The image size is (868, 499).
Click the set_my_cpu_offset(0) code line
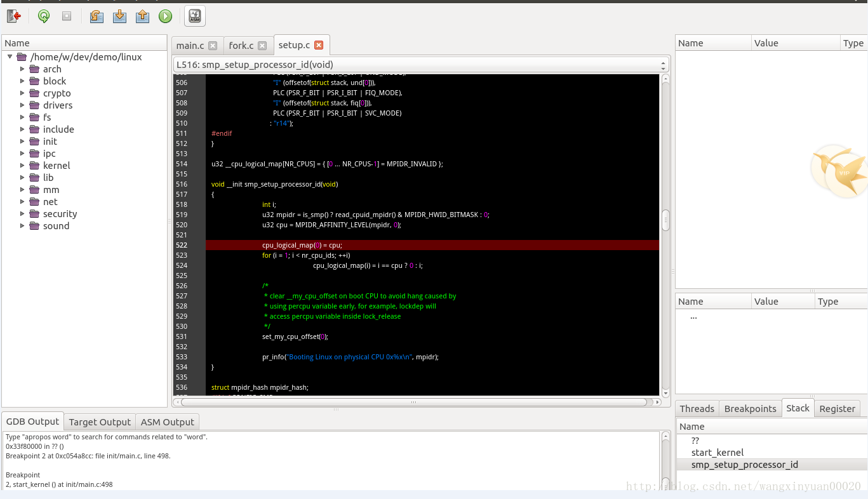point(295,336)
